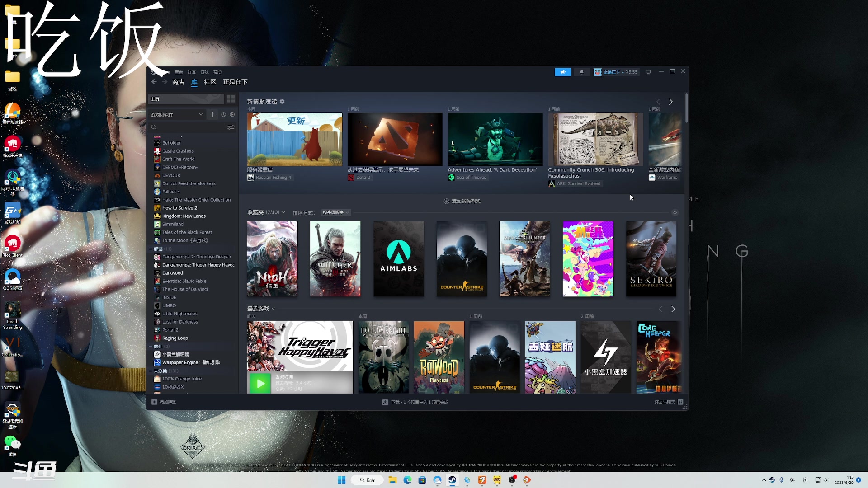The height and width of the screenshot is (488, 868).
Task: Click 添加游戏 add a game button
Action: click(x=164, y=402)
